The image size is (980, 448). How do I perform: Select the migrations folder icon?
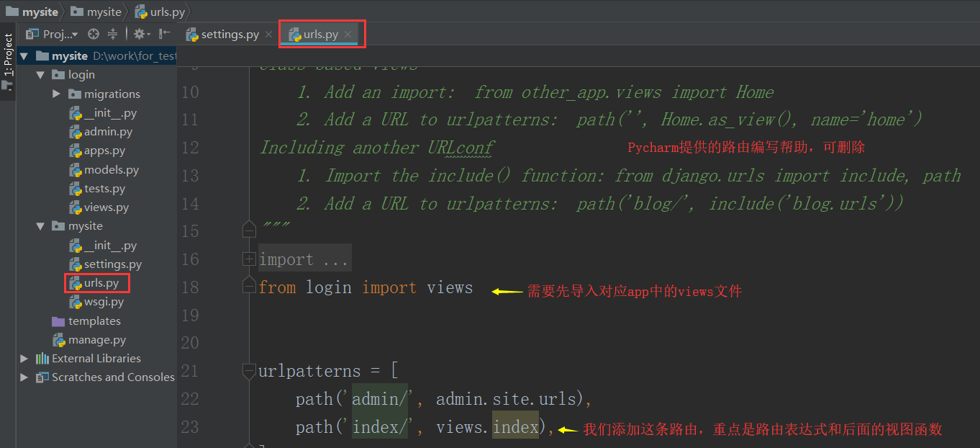pyautogui.click(x=74, y=94)
